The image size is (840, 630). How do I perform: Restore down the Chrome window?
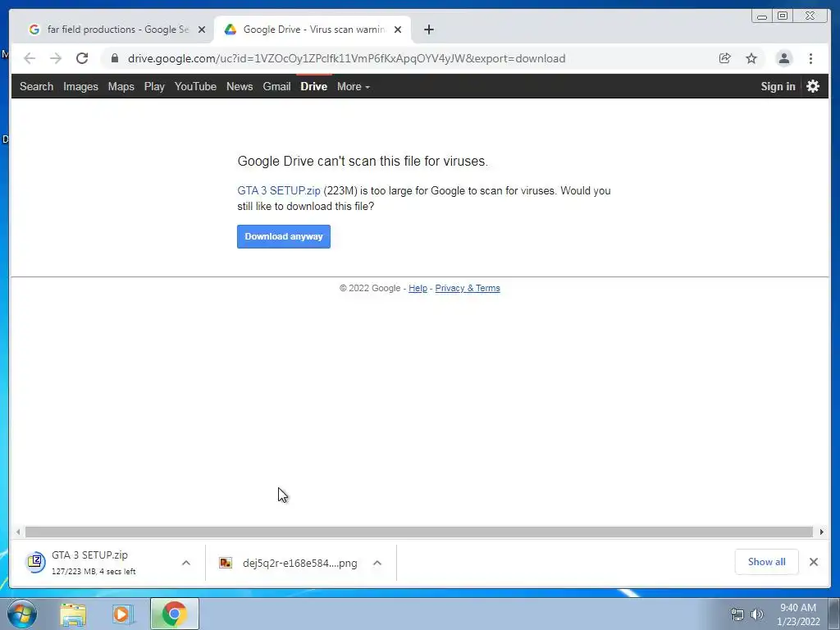click(783, 16)
